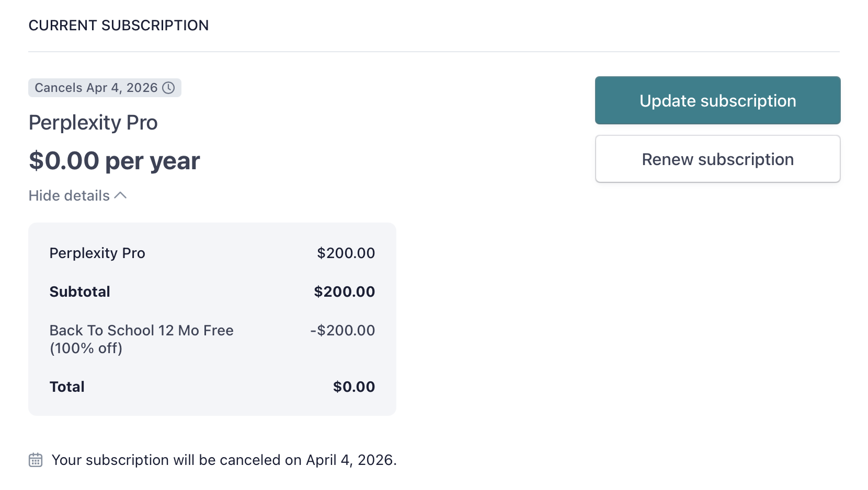The width and height of the screenshot is (868, 490).
Task: Click the Subtotal label
Action: coord(80,291)
